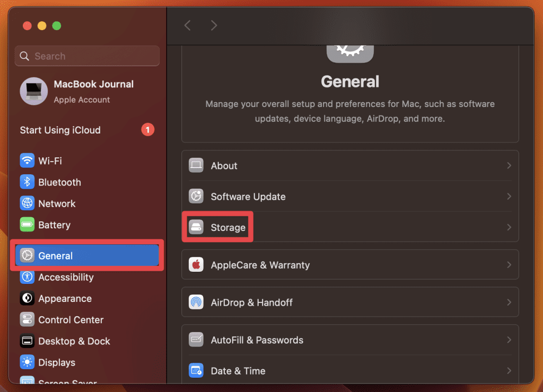The height and width of the screenshot is (392, 543).
Task: Click the AppleCare red apple icon
Action: [196, 265]
